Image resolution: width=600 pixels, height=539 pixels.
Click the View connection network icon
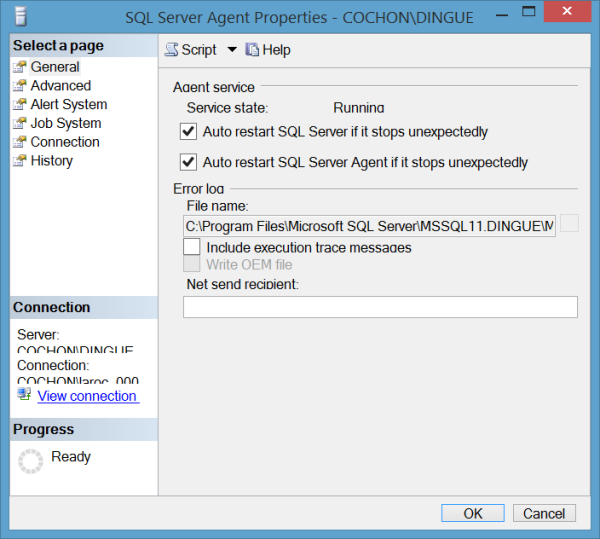click(x=24, y=394)
